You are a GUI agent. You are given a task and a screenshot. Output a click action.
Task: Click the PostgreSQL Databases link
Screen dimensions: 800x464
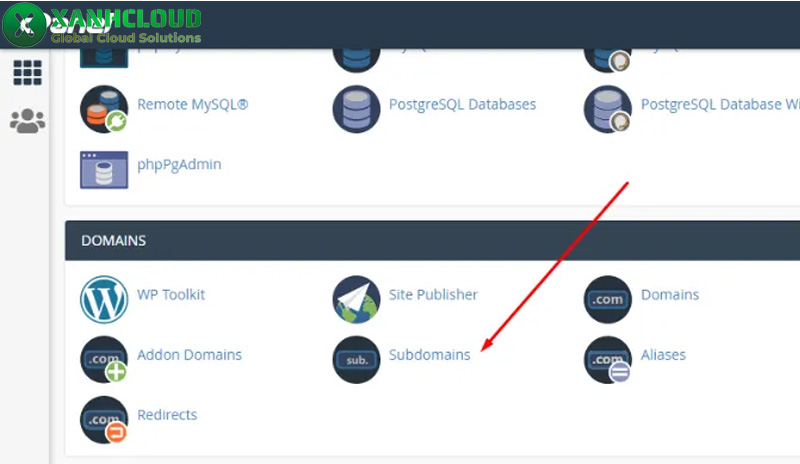click(462, 105)
